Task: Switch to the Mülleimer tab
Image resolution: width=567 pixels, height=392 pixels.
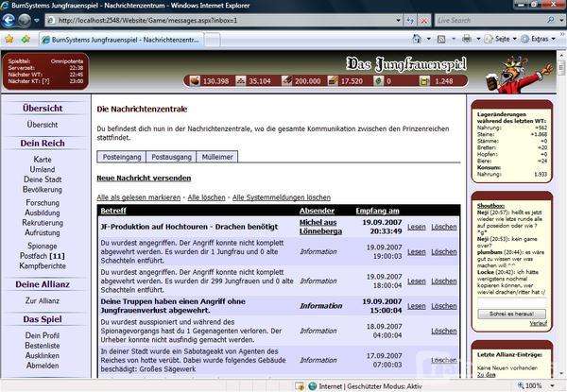Action: click(216, 156)
